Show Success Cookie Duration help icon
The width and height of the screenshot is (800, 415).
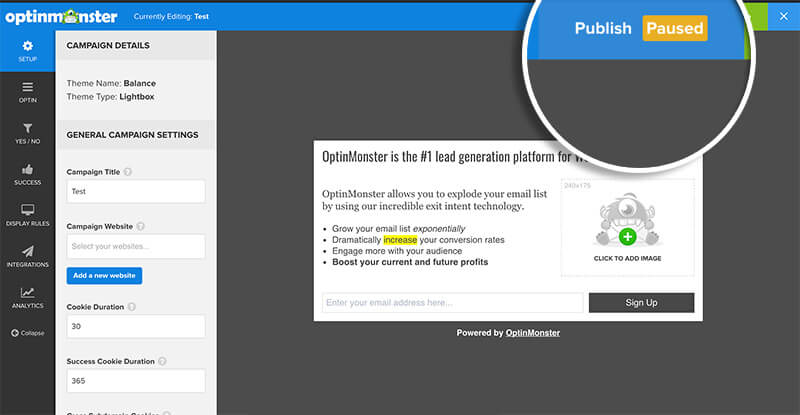(162, 361)
